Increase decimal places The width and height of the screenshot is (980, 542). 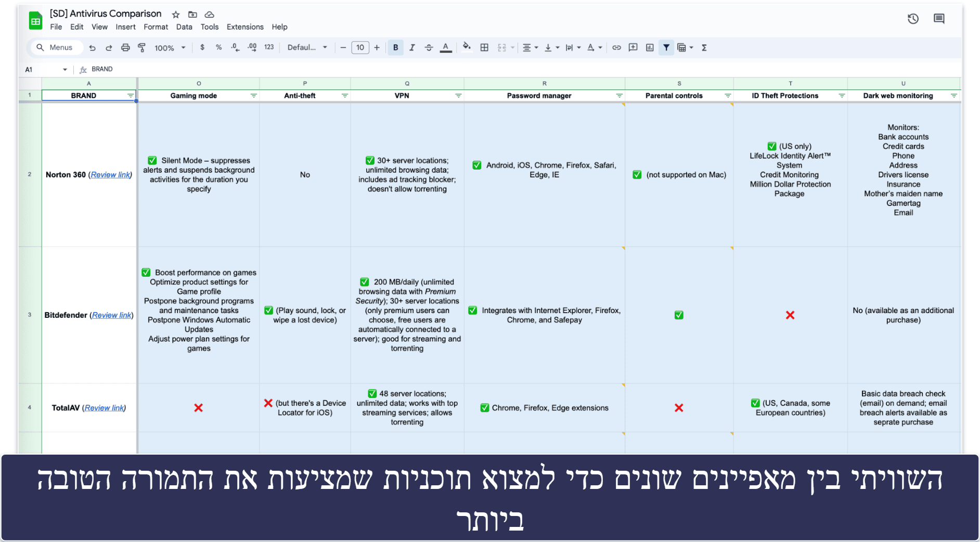click(252, 47)
